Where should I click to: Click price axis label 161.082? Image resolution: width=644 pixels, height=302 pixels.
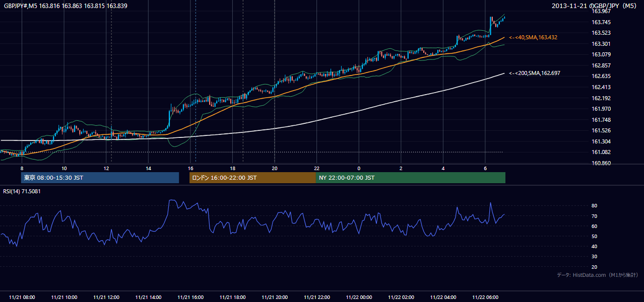coord(601,153)
